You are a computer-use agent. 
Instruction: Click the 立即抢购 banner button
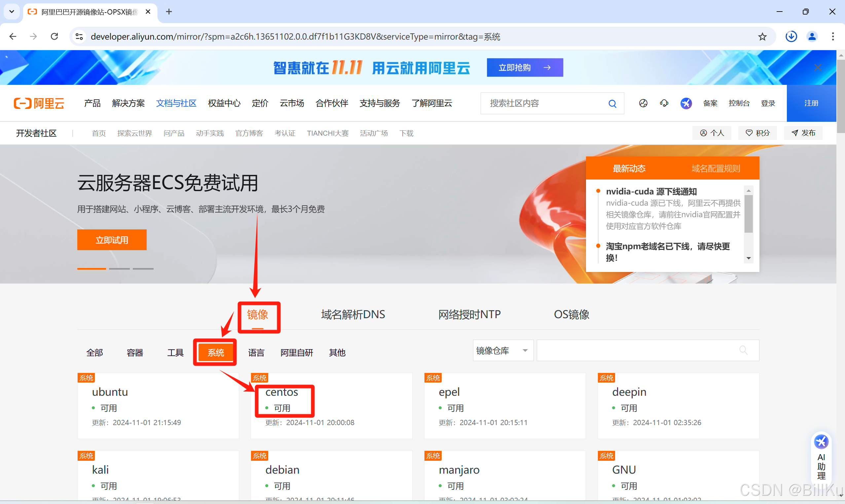click(525, 67)
